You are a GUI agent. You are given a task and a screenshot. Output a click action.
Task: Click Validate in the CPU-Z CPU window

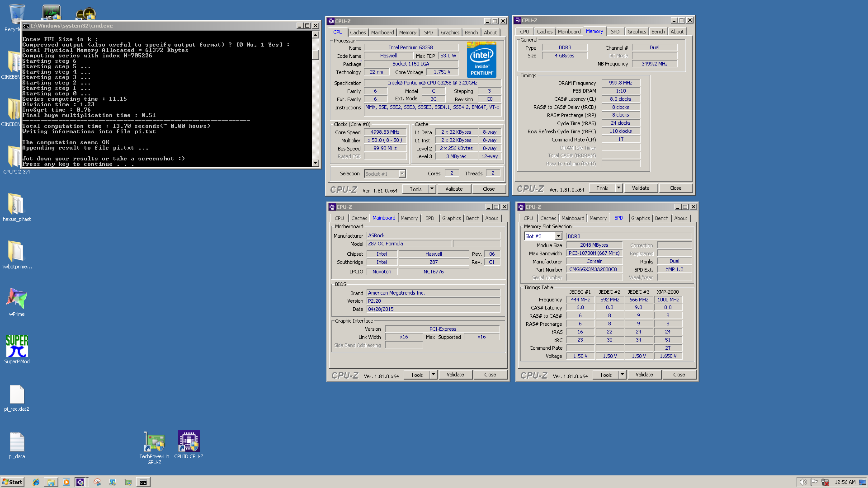tap(454, 189)
